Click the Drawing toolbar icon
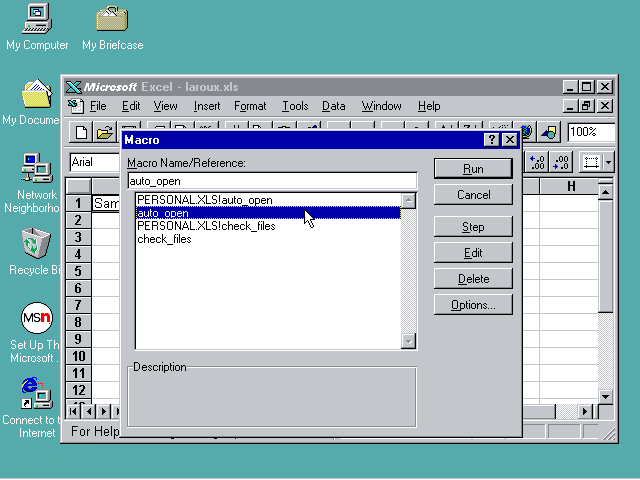 click(x=549, y=132)
